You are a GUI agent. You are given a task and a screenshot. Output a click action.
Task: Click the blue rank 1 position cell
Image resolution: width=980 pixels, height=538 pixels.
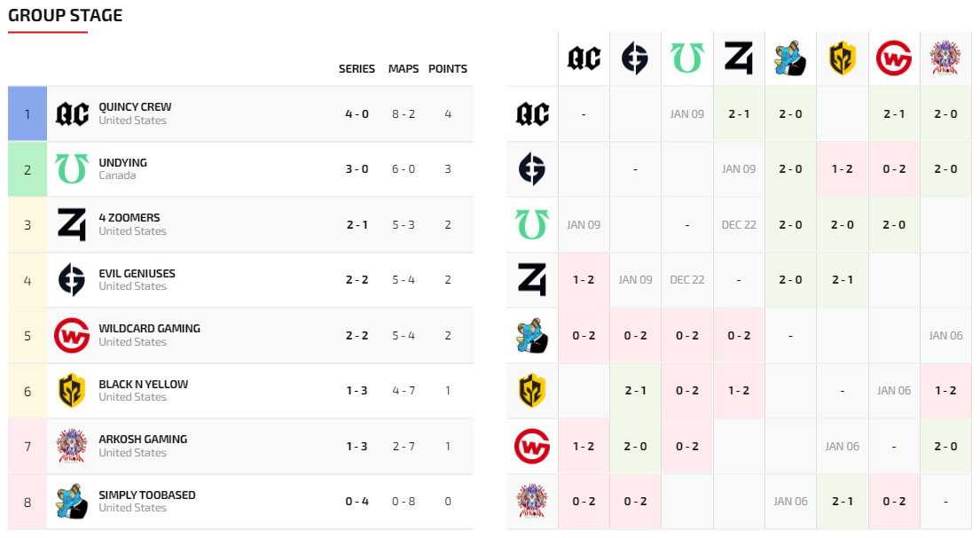[27, 113]
